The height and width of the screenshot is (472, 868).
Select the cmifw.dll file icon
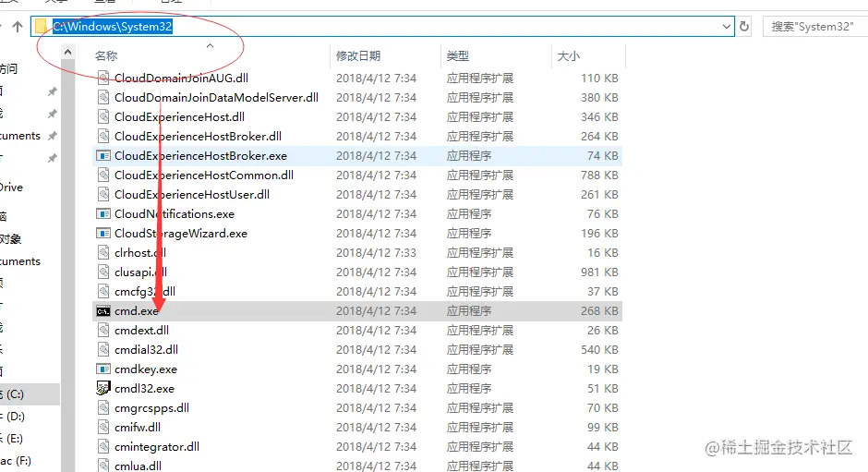coord(103,427)
